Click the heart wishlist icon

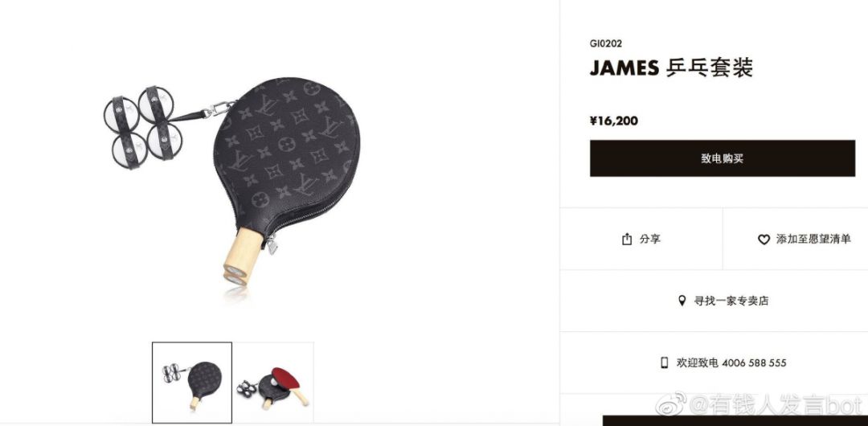(x=764, y=240)
